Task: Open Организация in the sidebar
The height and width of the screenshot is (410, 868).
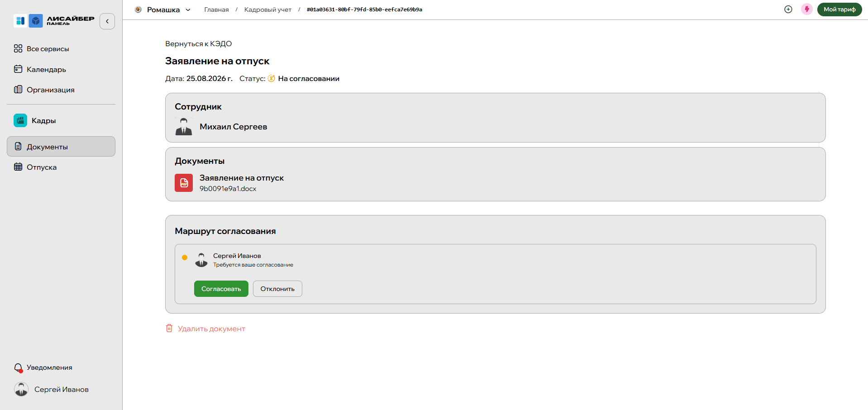Action: point(44,90)
